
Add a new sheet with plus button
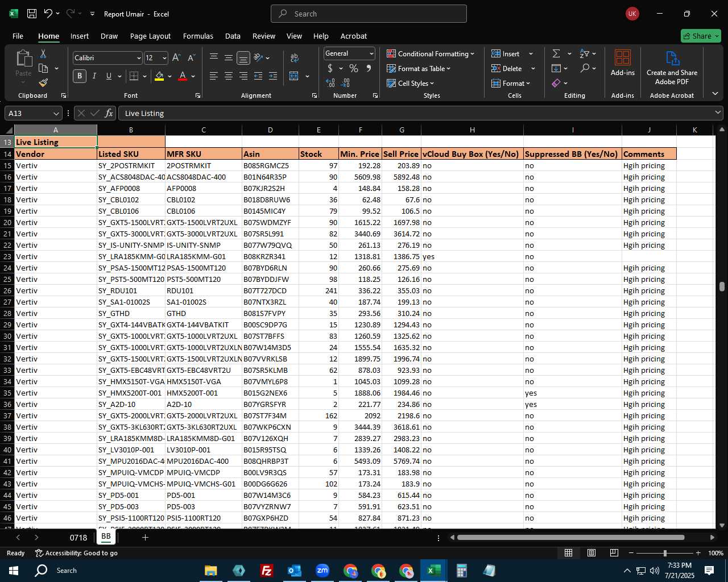point(145,537)
